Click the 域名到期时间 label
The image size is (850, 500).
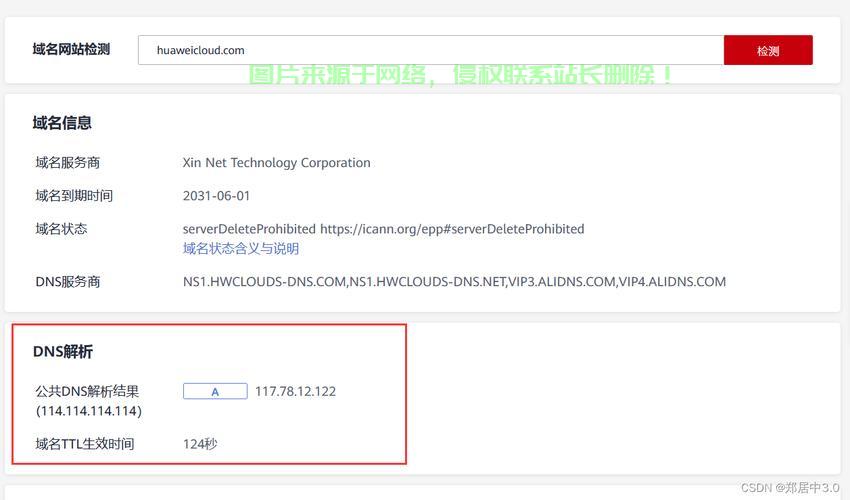tap(74, 196)
